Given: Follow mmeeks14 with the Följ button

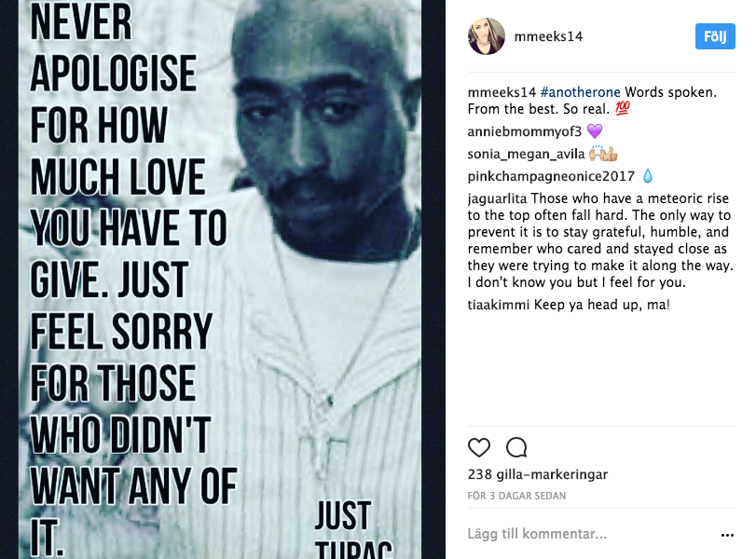Looking at the screenshot, I should (x=715, y=36).
